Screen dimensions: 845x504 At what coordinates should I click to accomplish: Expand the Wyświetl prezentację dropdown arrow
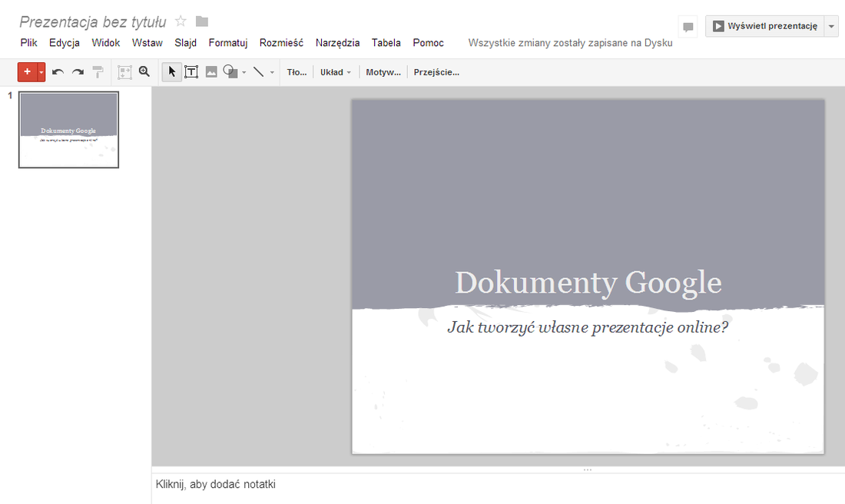[831, 26]
